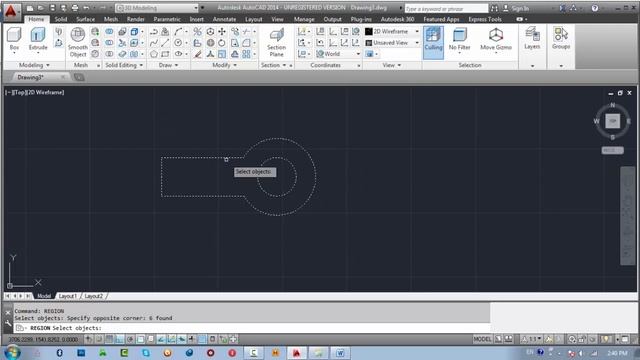Click the MODEL space status button
Screen dimensions: 640x360
coord(482,339)
